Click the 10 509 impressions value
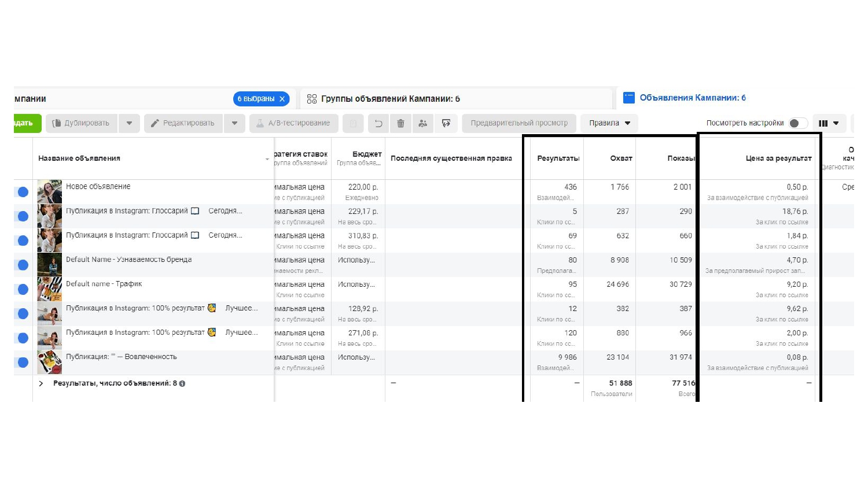The image size is (868, 488). click(x=681, y=260)
